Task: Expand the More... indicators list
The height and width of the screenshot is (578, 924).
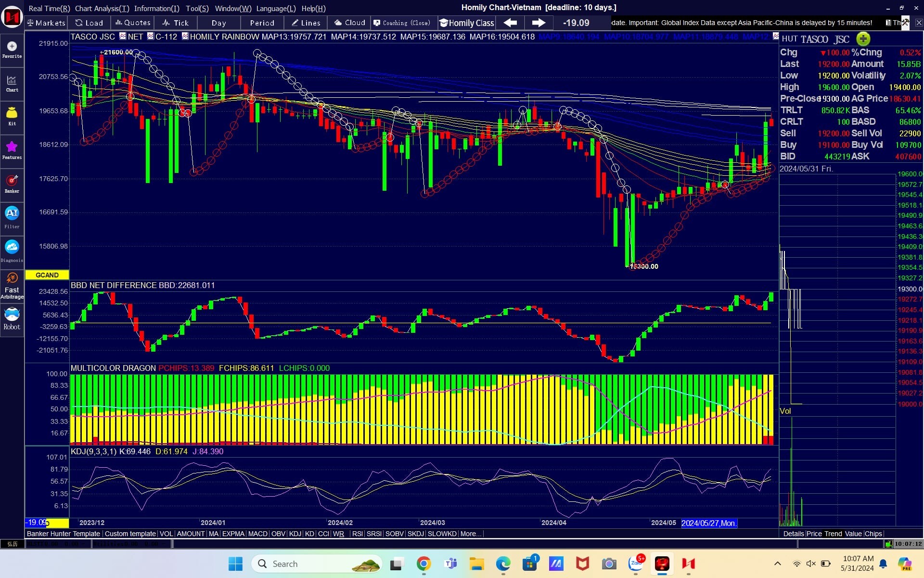Action: pyautogui.click(x=471, y=534)
